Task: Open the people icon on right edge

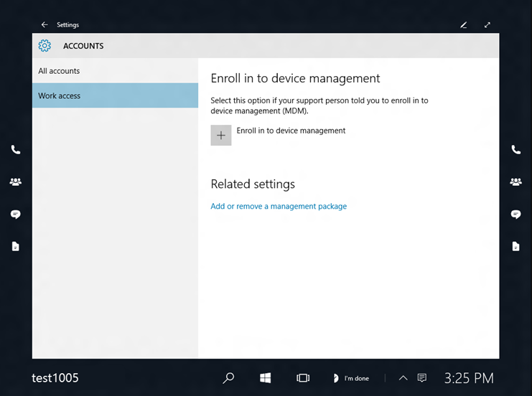Action: pyautogui.click(x=515, y=182)
